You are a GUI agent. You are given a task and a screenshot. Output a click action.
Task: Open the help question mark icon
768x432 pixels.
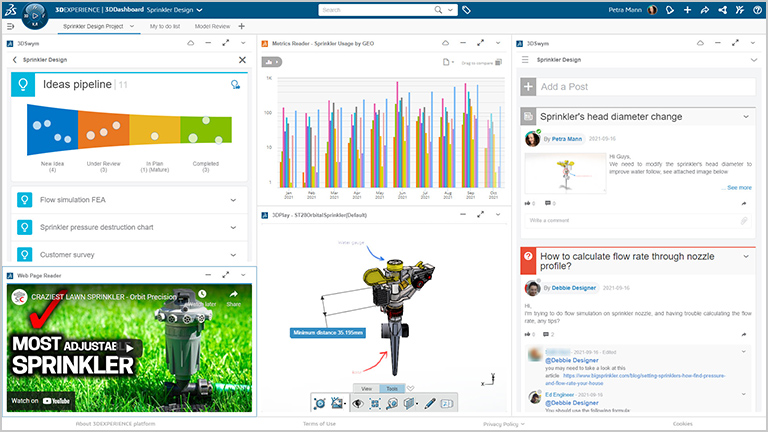click(756, 10)
